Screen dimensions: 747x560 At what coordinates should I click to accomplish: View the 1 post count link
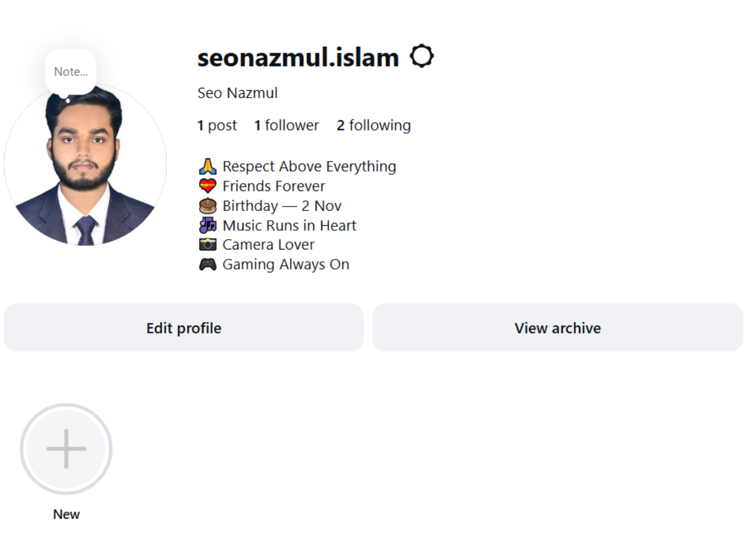pos(217,125)
